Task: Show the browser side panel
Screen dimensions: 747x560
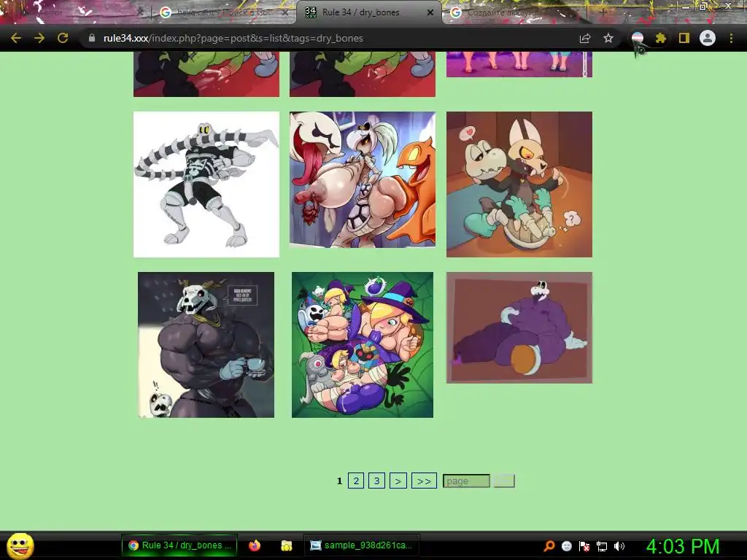Action: pos(684,38)
